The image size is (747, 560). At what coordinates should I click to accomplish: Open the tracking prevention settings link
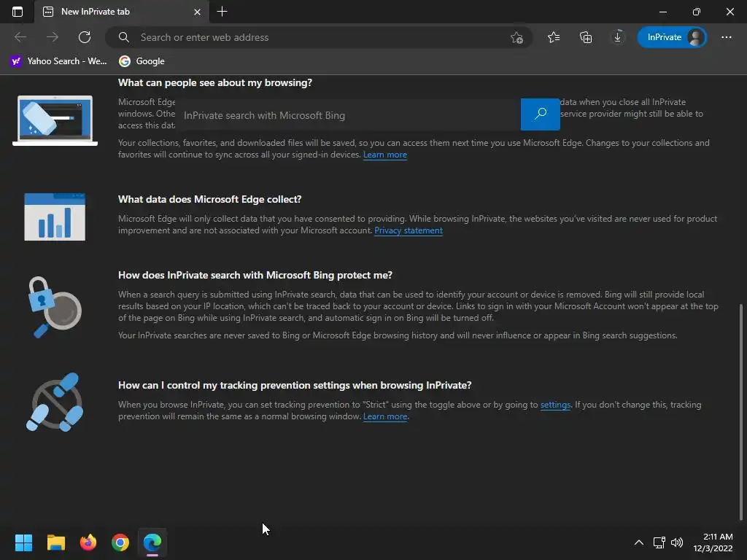click(555, 405)
